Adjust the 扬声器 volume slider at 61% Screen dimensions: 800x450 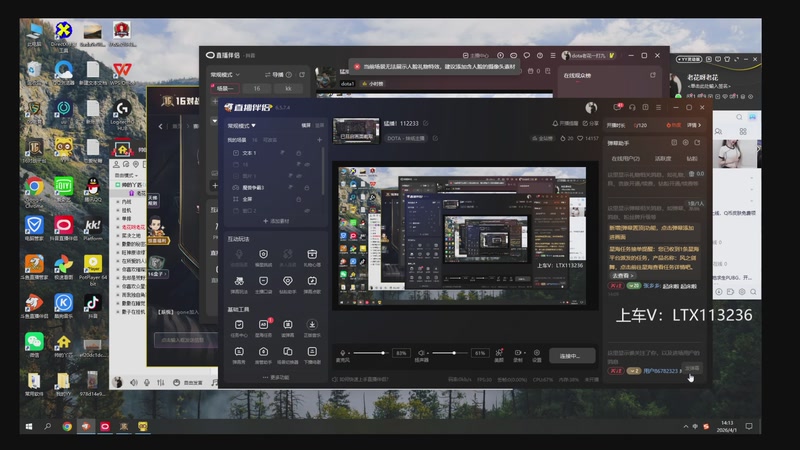(448, 353)
